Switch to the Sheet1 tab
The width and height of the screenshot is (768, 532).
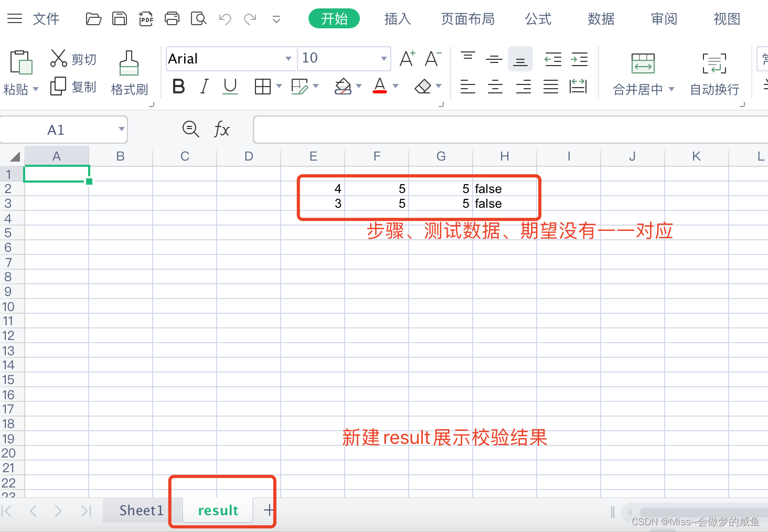point(142,510)
